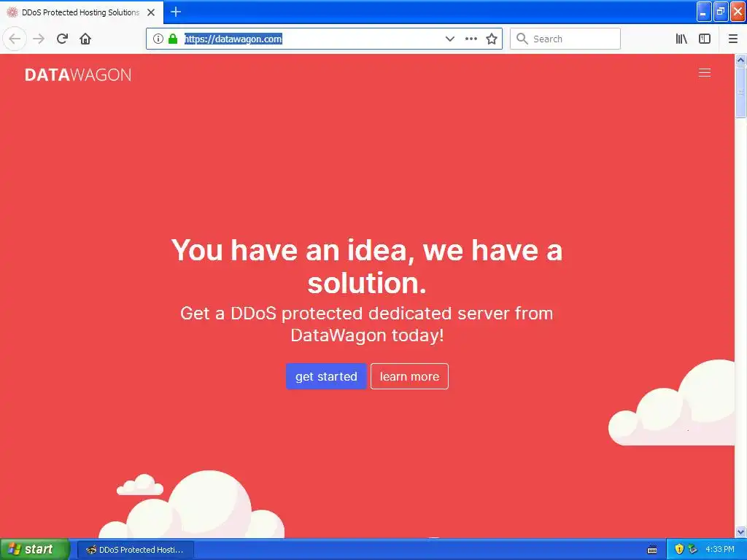Viewport: 747px width, 560px height.
Task: Click the learn more button
Action: tap(410, 376)
